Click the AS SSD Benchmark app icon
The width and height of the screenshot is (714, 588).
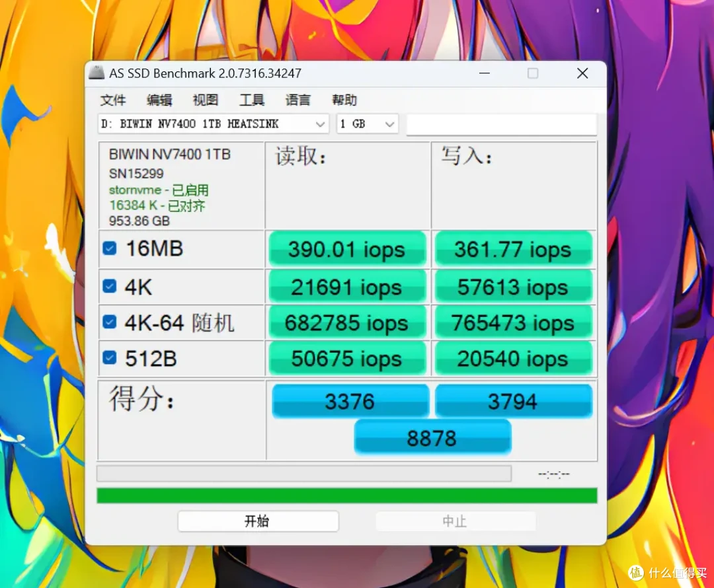tap(96, 73)
